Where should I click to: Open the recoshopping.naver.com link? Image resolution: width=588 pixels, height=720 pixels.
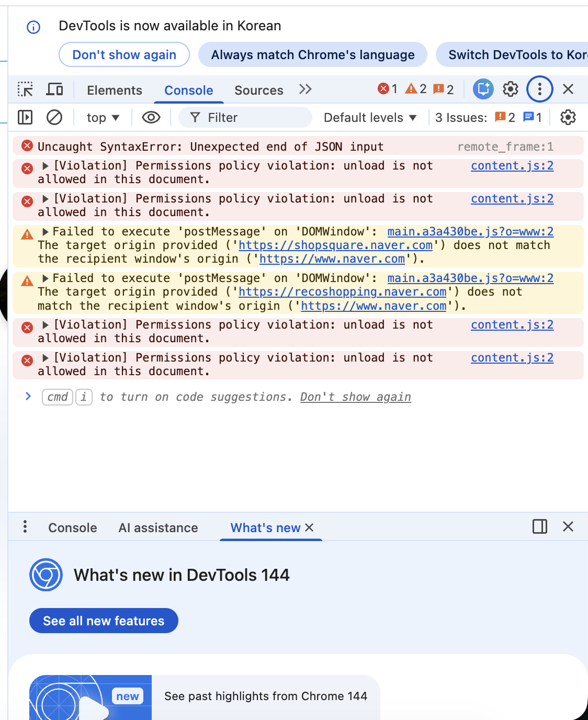pos(342,292)
